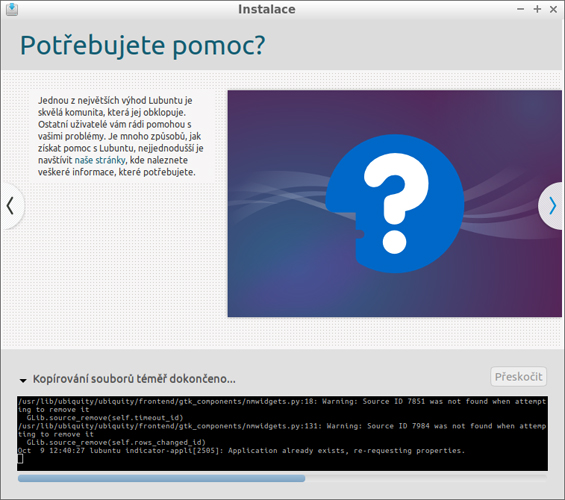Click the unfilled part of the progress bar

pyautogui.click(x=426, y=478)
